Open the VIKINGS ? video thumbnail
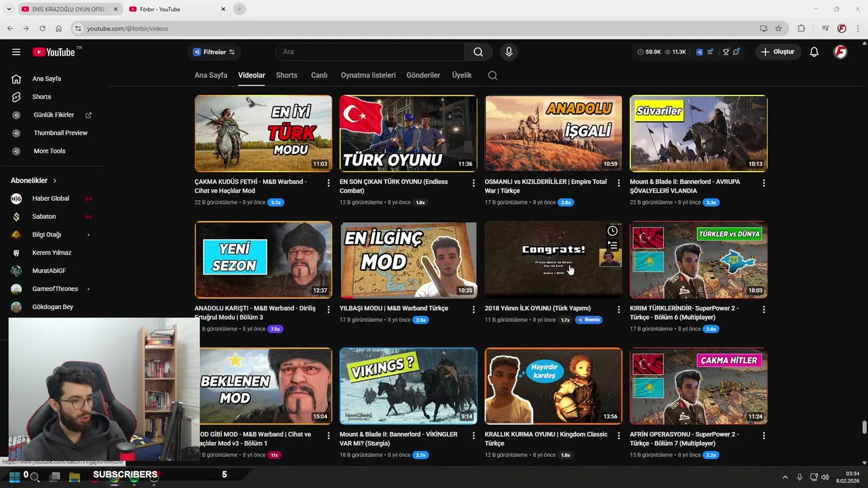This screenshot has height=488, width=868. 408,386
